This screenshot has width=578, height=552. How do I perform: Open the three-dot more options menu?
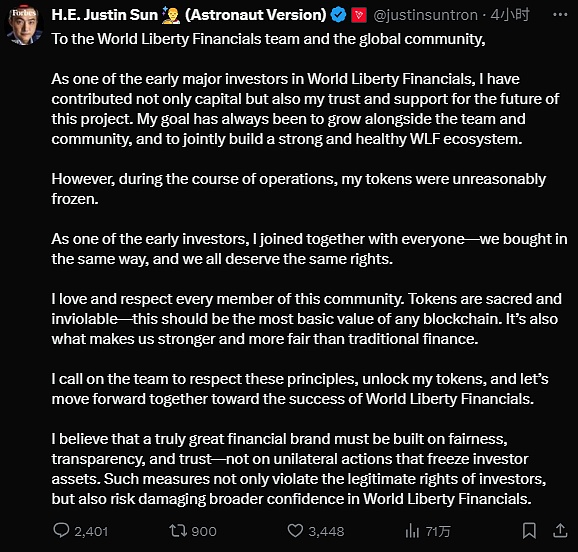(x=560, y=15)
